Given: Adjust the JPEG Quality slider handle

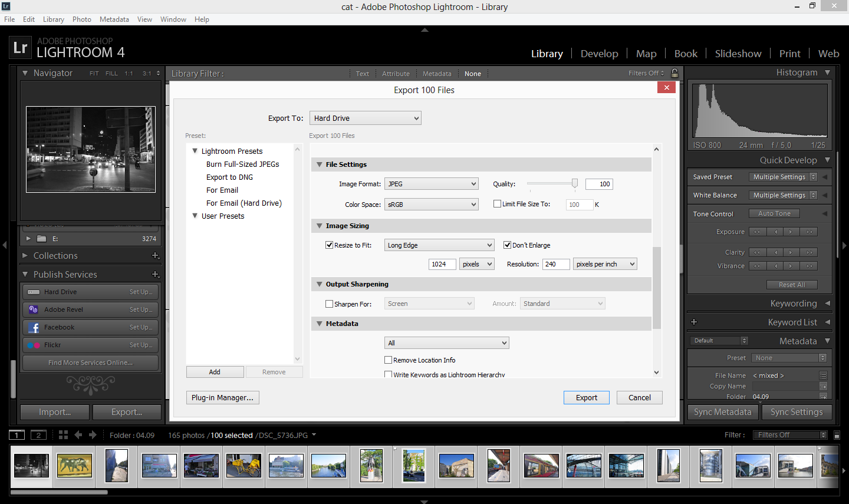Looking at the screenshot, I should click(x=575, y=183).
